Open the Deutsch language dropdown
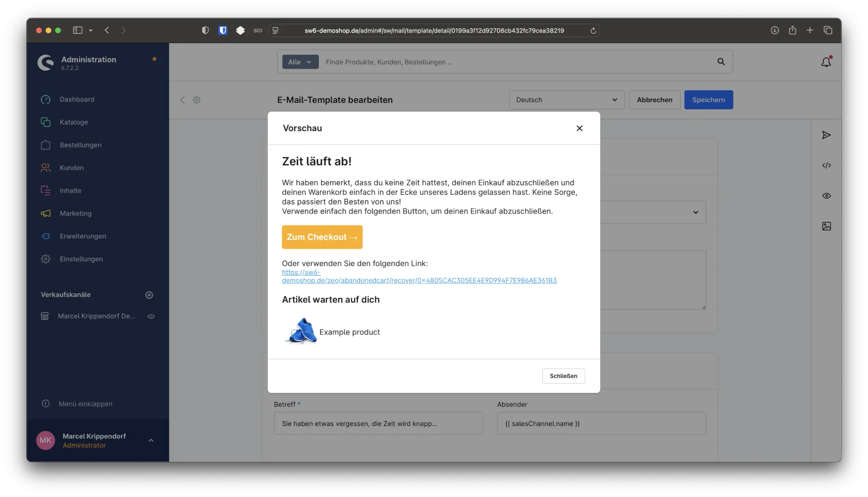 [x=566, y=100]
